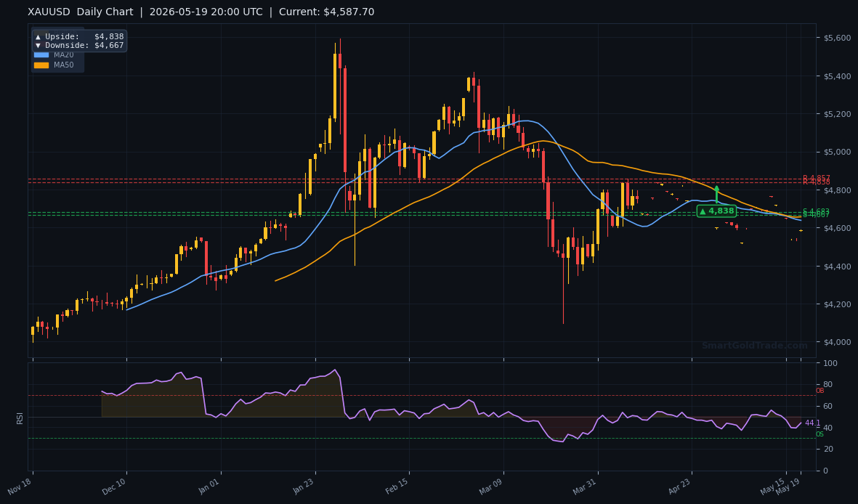Screen dimensions: 858x504
Task: Click the MA50 orange legend swatch
Action: coord(41,65)
